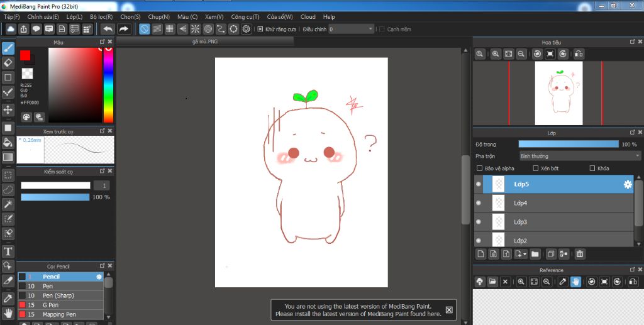Image resolution: width=644 pixels, height=325 pixels.
Task: Turn snap off in toolbar
Action: [144, 29]
